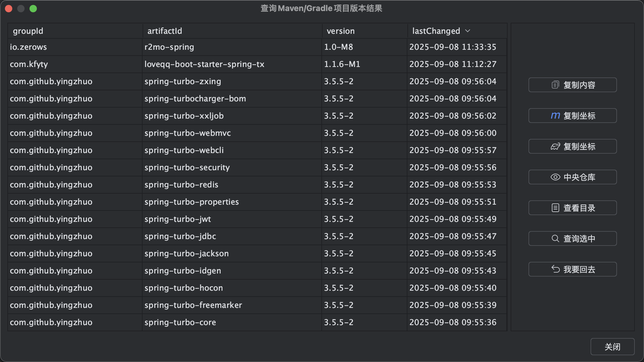Click the 查询选中 button

572,238
